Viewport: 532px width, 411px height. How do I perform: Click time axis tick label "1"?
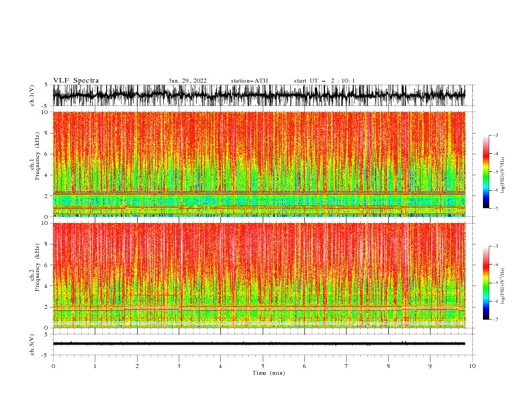(95, 366)
